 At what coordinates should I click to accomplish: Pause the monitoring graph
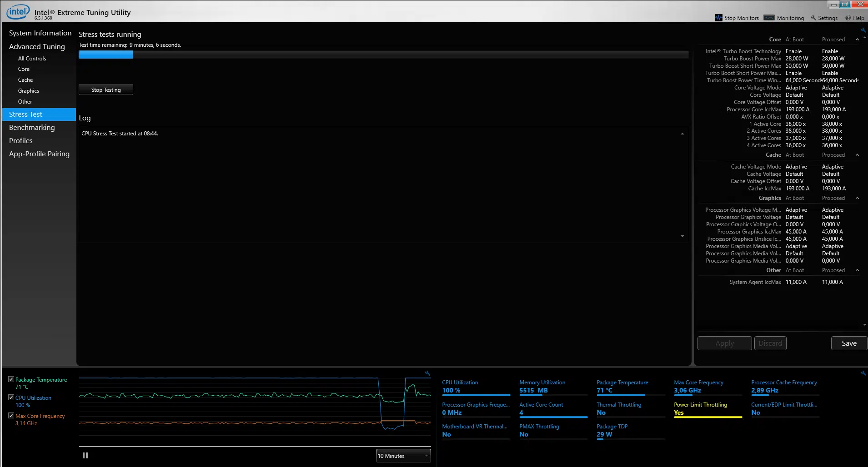[85, 455]
